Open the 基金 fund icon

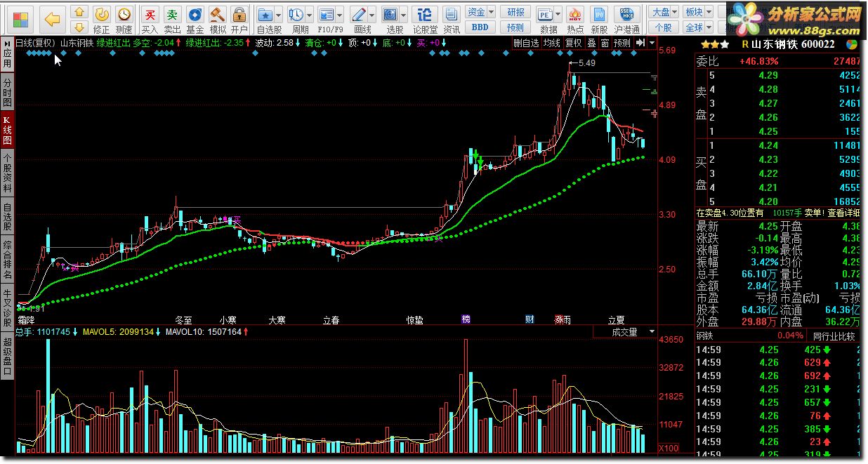[x=195, y=20]
